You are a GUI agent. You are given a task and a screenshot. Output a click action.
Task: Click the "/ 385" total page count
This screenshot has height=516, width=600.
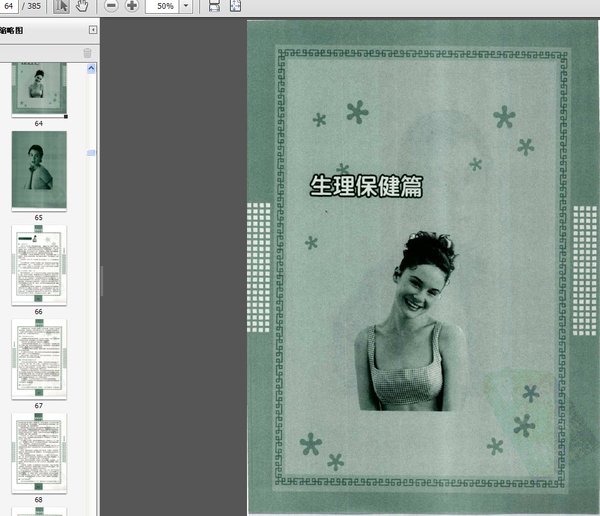31,6
